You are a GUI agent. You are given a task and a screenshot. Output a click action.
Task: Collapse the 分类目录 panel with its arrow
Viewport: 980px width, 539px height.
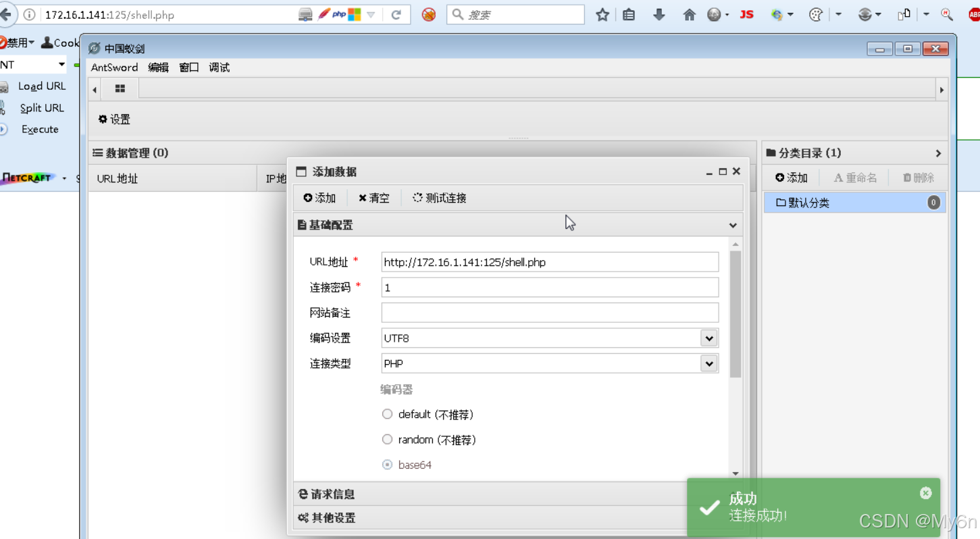(938, 153)
